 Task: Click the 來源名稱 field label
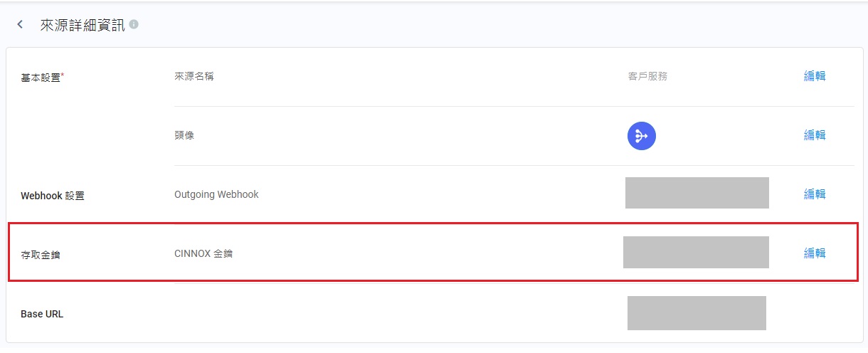194,76
